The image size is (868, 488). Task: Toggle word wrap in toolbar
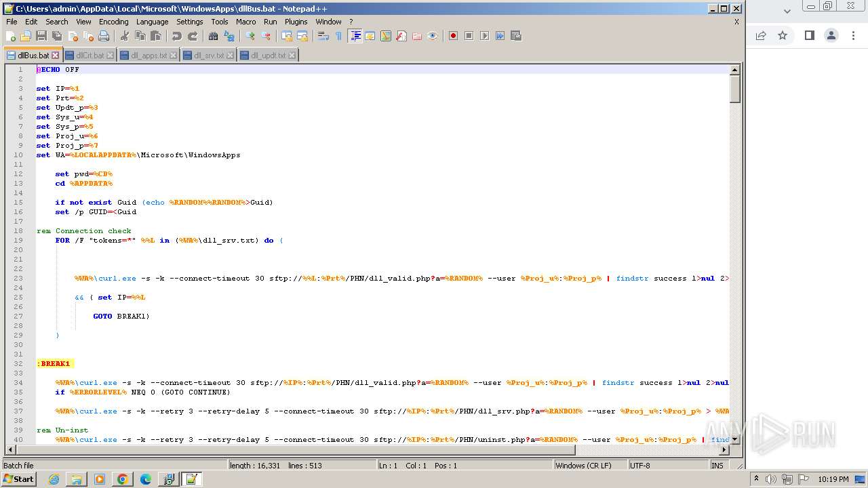click(323, 36)
